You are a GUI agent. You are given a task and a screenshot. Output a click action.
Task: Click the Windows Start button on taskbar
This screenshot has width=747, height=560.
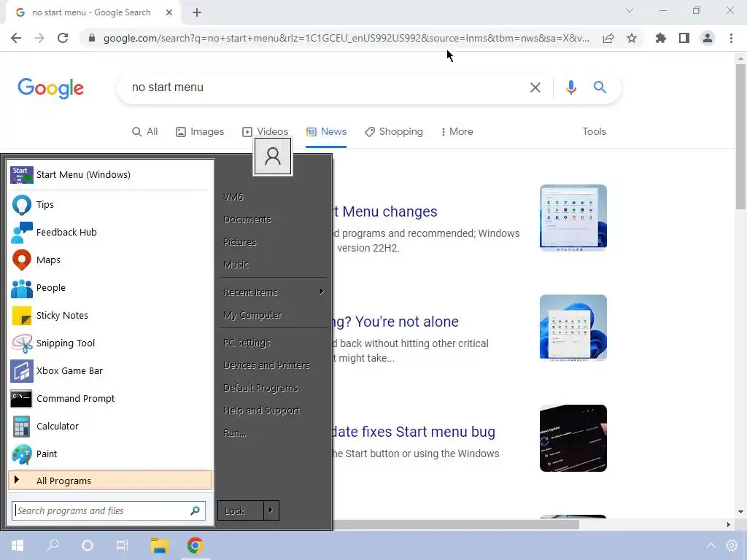18,545
